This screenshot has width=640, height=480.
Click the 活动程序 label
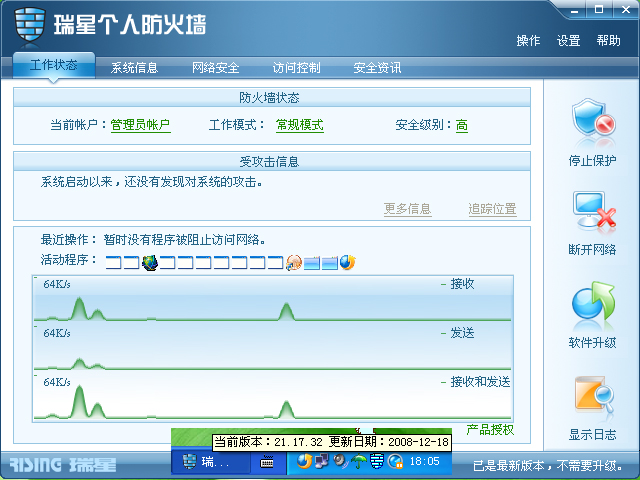pyautogui.click(x=69, y=259)
